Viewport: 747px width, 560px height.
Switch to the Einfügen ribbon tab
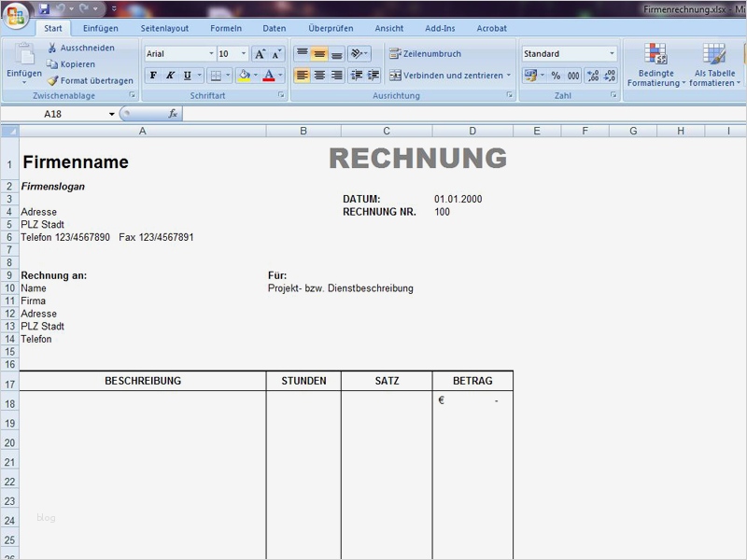point(101,28)
